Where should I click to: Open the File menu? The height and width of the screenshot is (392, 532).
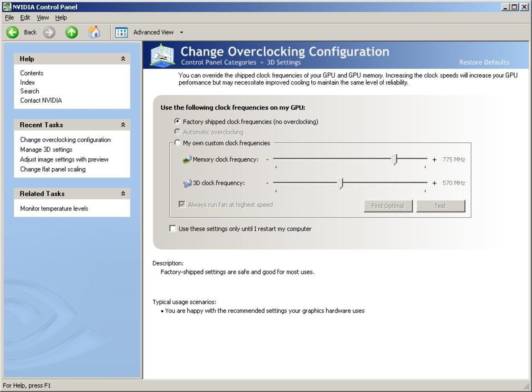coord(10,18)
